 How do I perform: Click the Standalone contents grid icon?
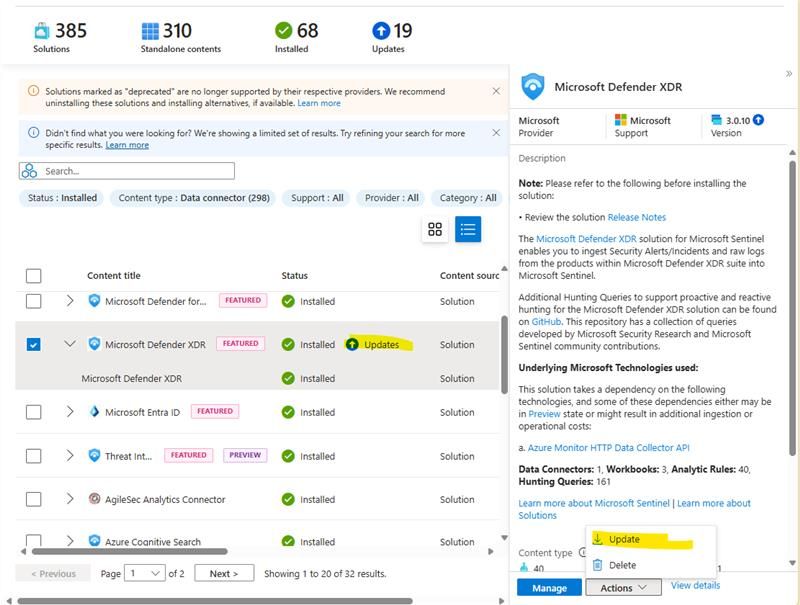pos(150,31)
